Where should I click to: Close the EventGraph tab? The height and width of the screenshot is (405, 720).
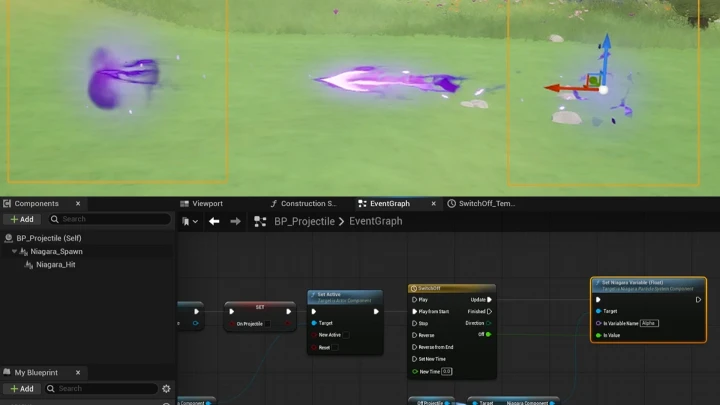coord(433,203)
